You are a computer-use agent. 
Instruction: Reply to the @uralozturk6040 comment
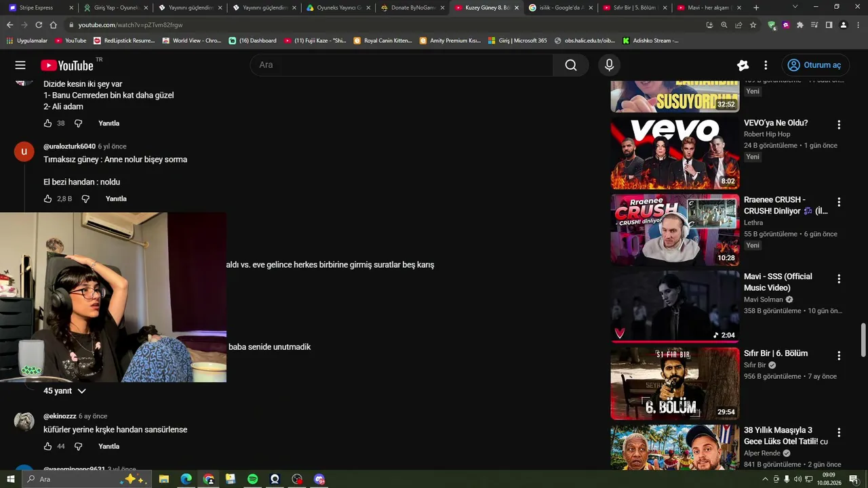(116, 199)
